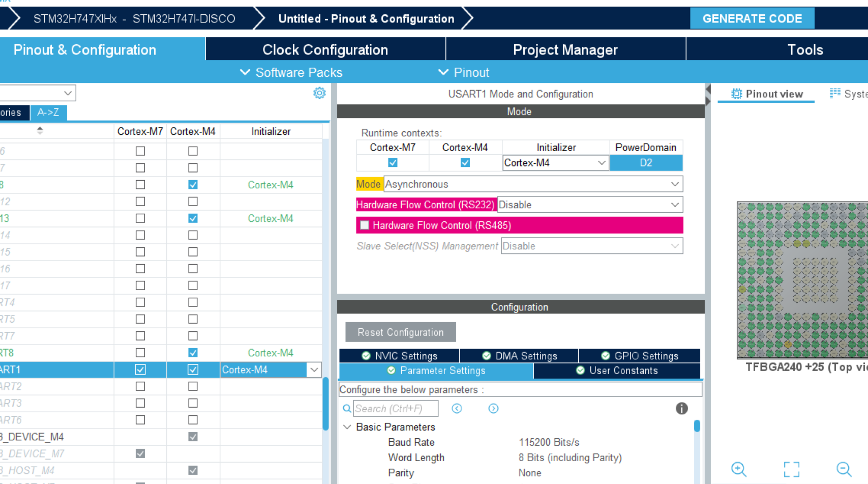Open the Mode dropdown set to Asynchronous

[x=533, y=184]
